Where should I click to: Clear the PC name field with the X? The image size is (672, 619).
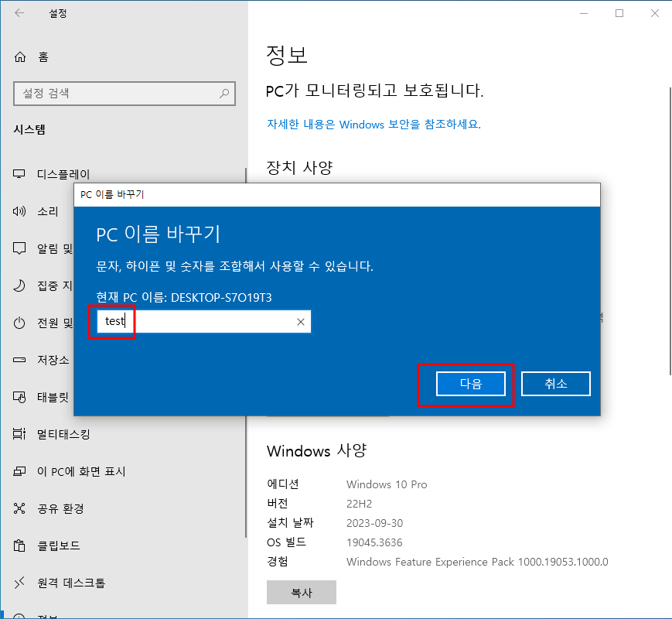point(301,322)
